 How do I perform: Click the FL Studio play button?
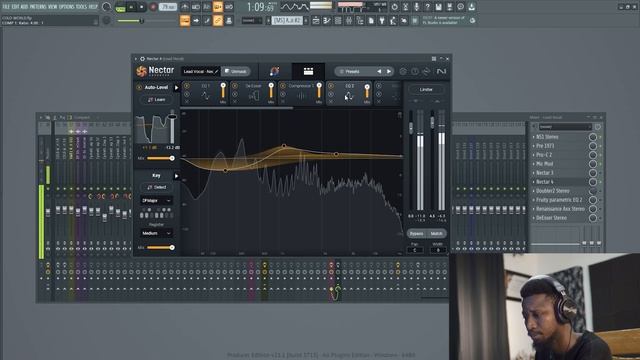point(131,7)
